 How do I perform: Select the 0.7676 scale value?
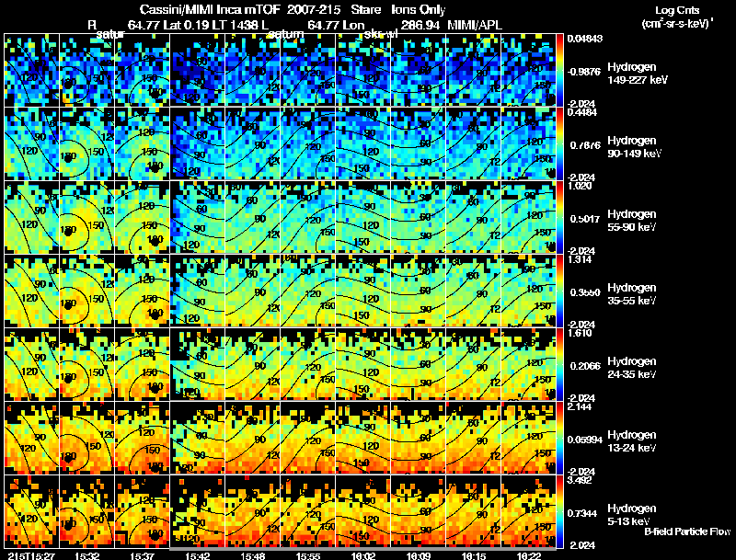(x=585, y=145)
